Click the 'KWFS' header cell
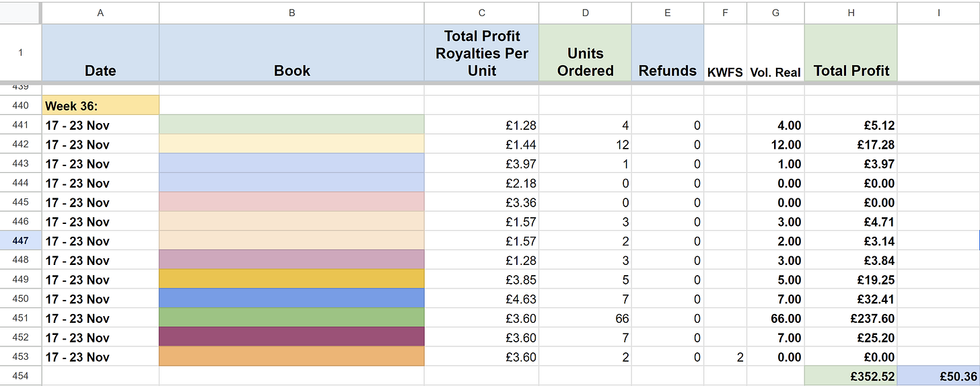The image size is (980, 386). click(x=725, y=53)
